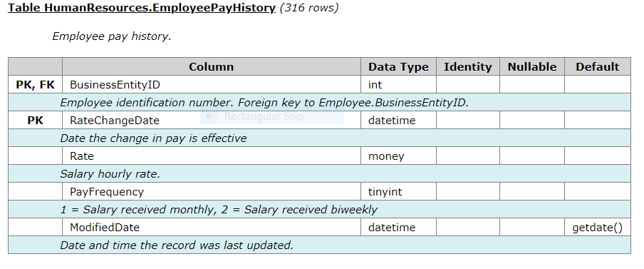Select the PK cell of RateChangeDate
The image size is (644, 269).
tap(36, 121)
